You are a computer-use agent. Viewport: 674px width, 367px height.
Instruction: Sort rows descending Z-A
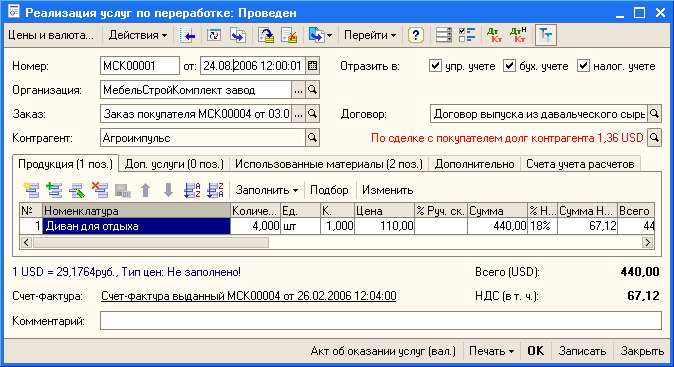point(215,190)
